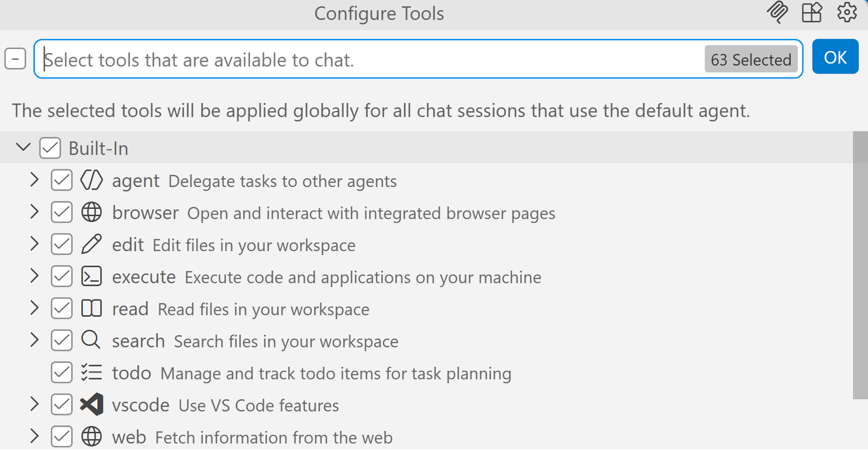Click the browser globe icon
This screenshot has height=451, width=868.
(92, 212)
